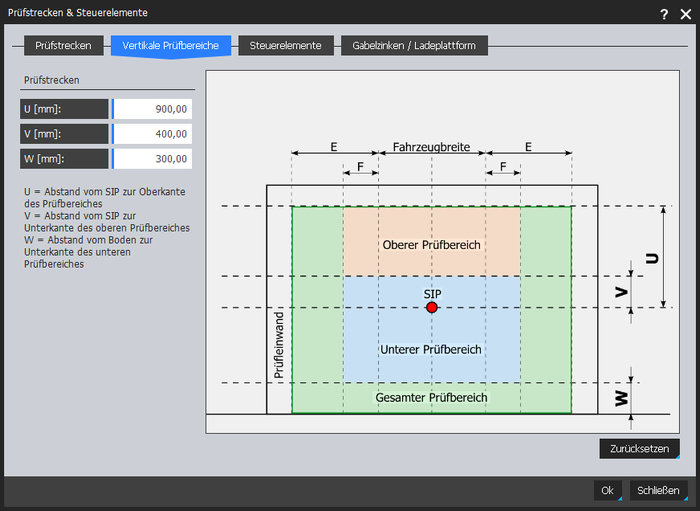700x511 pixels.
Task: Click the vertical Prüfleinwand label
Action: [x=279, y=345]
